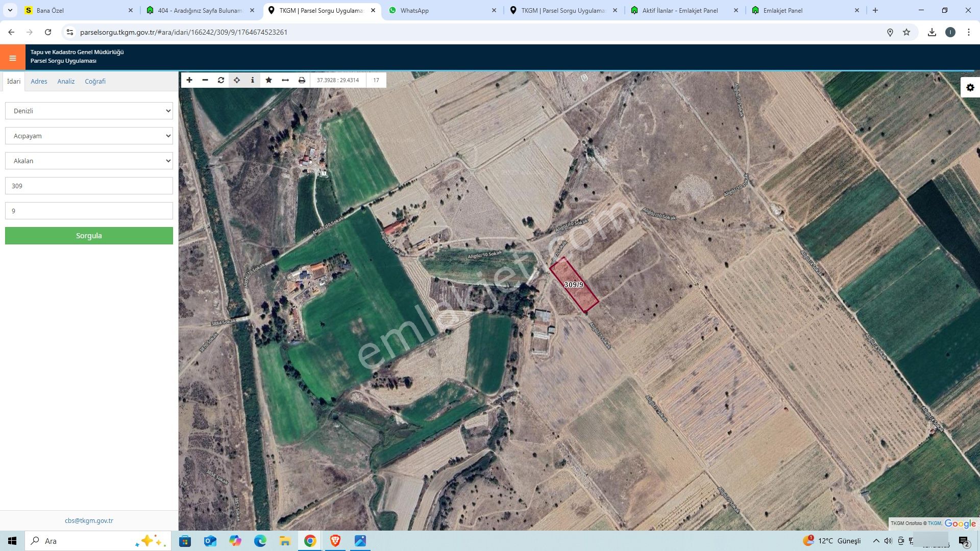This screenshot has height=551, width=980.
Task: Expand the Akalan neighborhood dropdown
Action: tap(89, 161)
